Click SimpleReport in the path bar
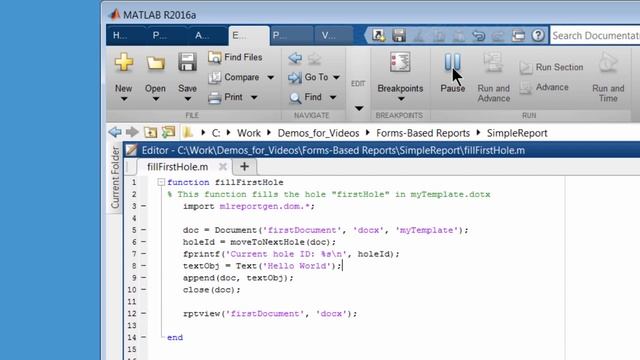Screen dimensions: 640x360 (x=517, y=133)
